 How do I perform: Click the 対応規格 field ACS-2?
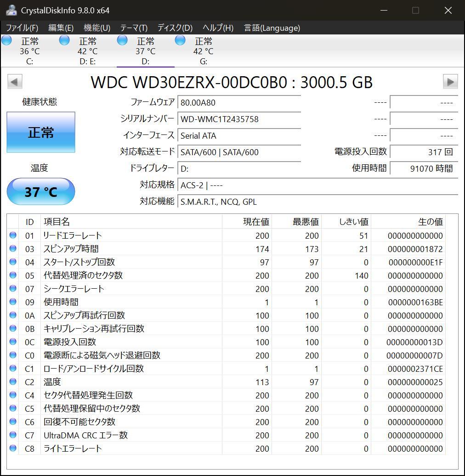318,185
